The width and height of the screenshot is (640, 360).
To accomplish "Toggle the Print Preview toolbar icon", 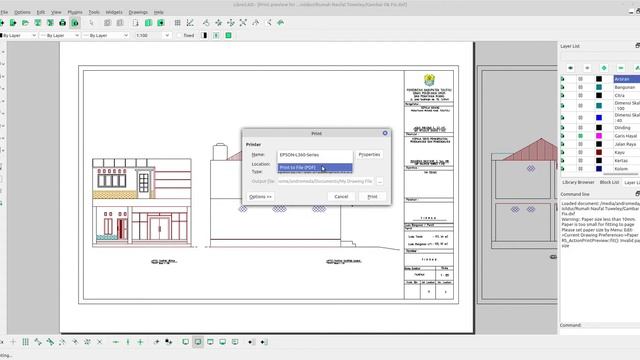I will [x=75, y=23].
